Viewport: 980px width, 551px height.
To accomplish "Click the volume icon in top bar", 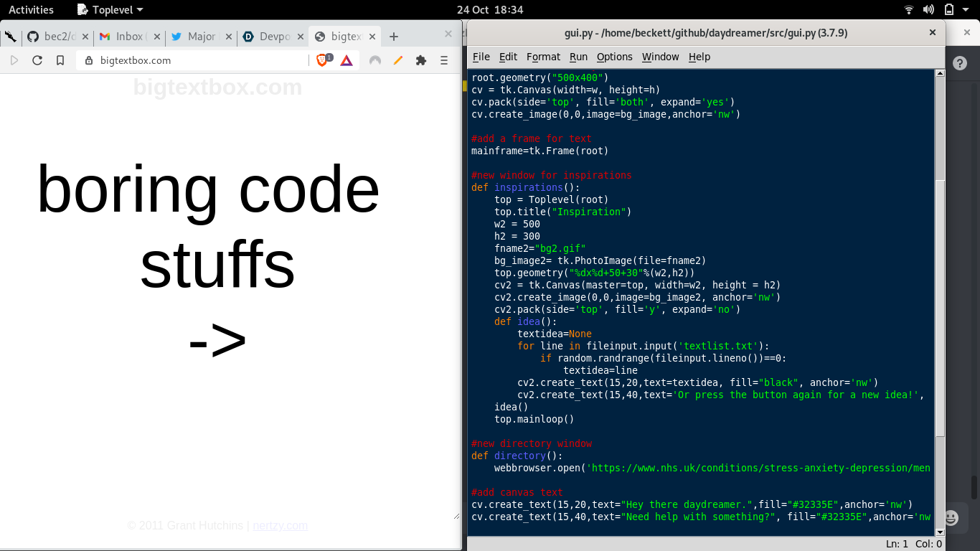I will pyautogui.click(x=929, y=9).
